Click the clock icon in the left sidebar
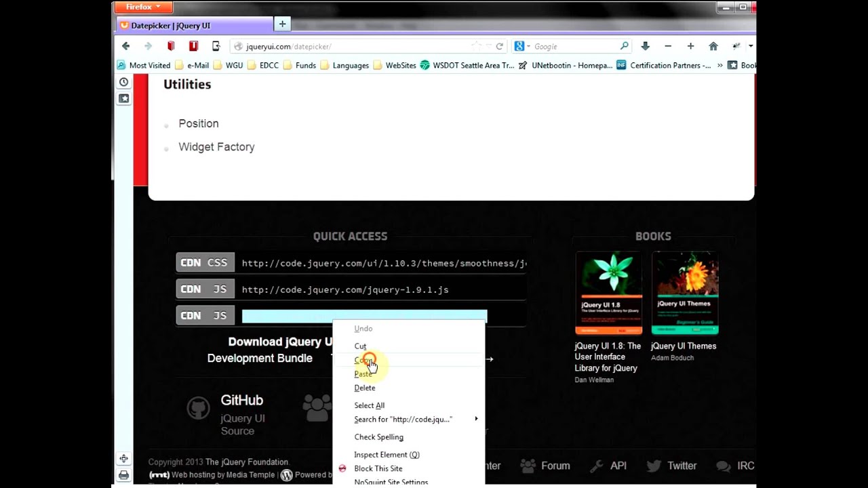The height and width of the screenshot is (488, 868). point(123,82)
